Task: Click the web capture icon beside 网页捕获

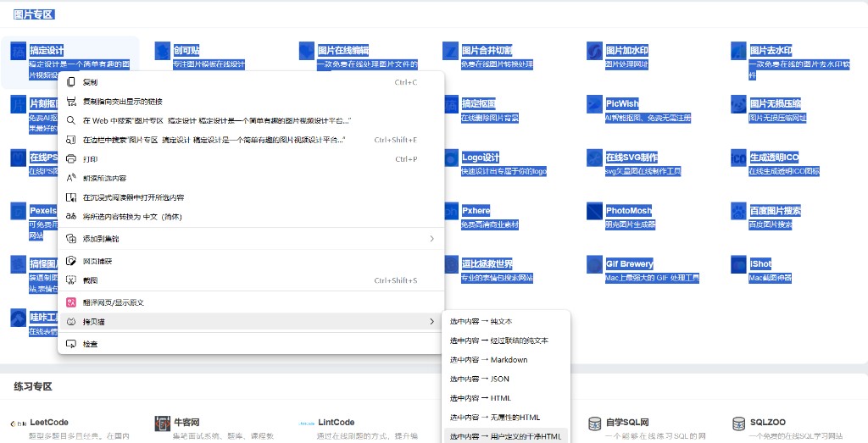Action: (71, 261)
